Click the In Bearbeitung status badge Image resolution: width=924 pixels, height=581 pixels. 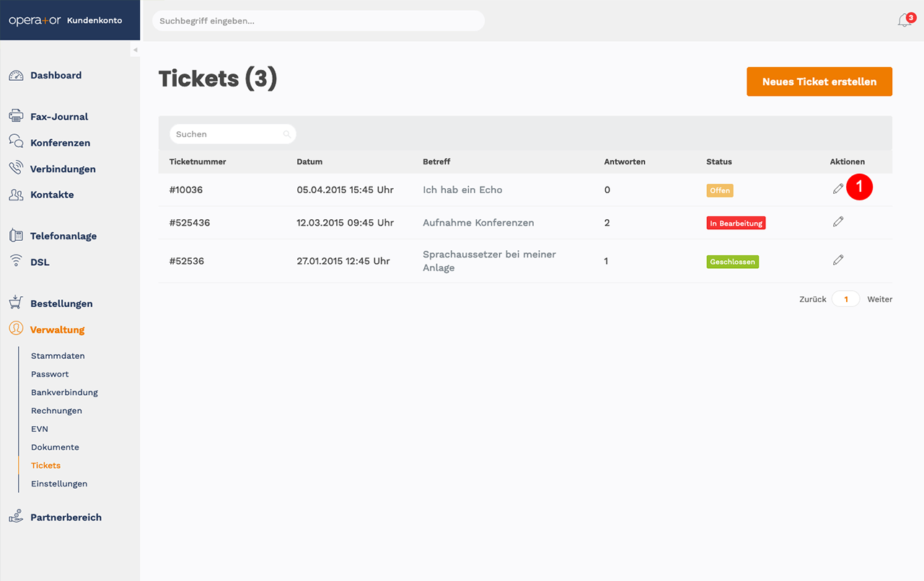736,223
